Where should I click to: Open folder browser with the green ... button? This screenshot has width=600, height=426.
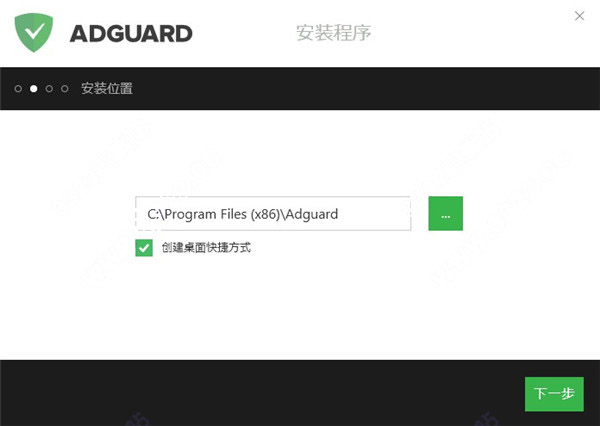(x=445, y=214)
